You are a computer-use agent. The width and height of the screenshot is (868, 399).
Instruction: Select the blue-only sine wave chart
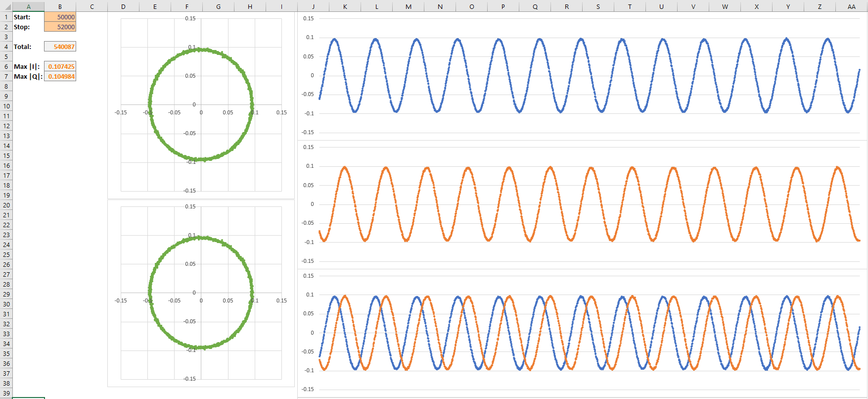click(x=582, y=76)
